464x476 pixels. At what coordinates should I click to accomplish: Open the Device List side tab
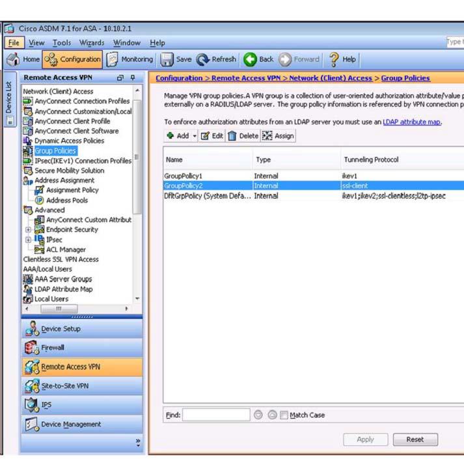click(9, 100)
